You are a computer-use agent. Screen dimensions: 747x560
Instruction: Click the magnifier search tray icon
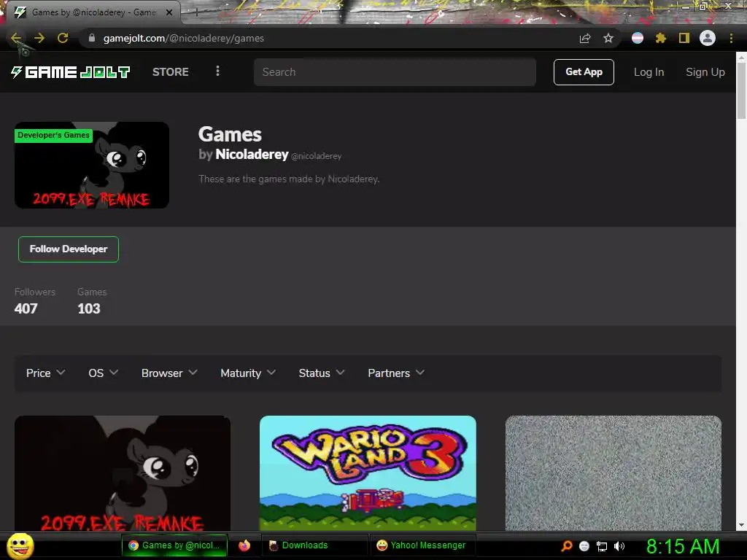tap(566, 545)
